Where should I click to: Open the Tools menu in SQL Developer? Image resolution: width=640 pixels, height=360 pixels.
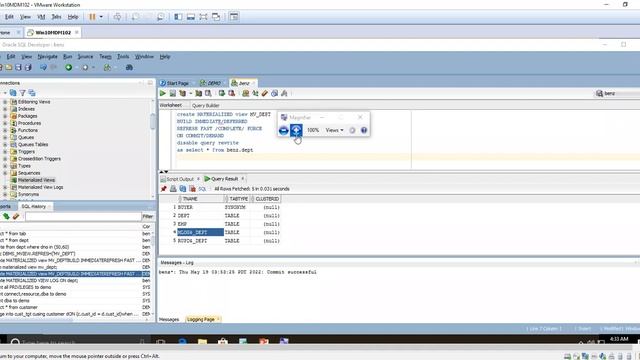[x=123, y=56]
